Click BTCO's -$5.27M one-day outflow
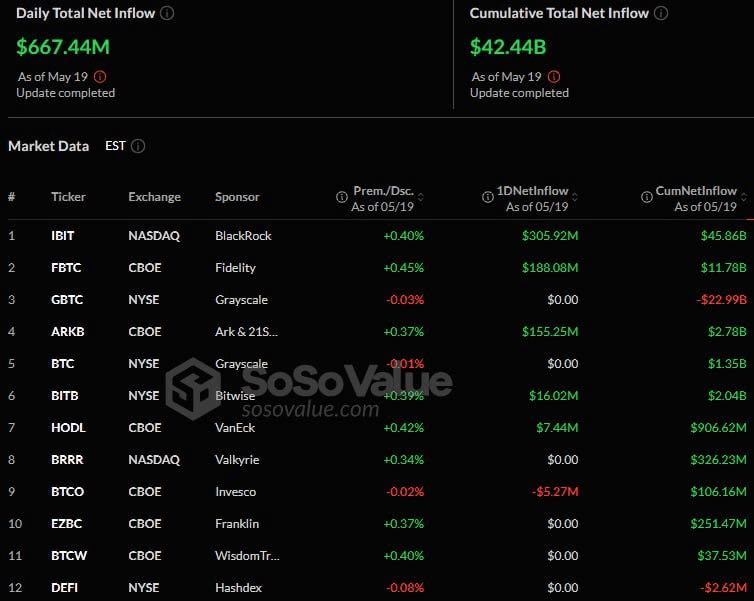The height and width of the screenshot is (601, 754). click(x=555, y=491)
